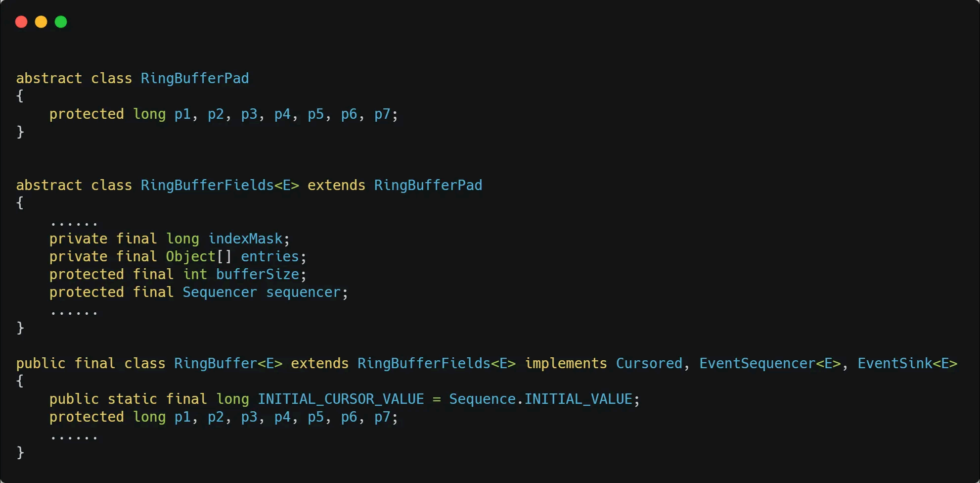
Task: Click Sequence.INITIAL_VALUE expression
Action: pos(540,399)
